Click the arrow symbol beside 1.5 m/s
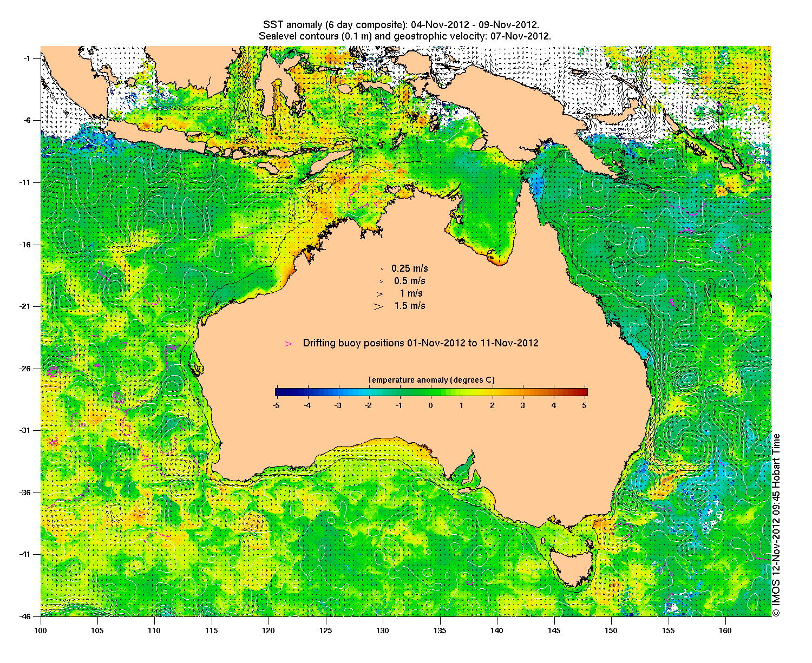Screen dimensions: 812x663 (378, 306)
